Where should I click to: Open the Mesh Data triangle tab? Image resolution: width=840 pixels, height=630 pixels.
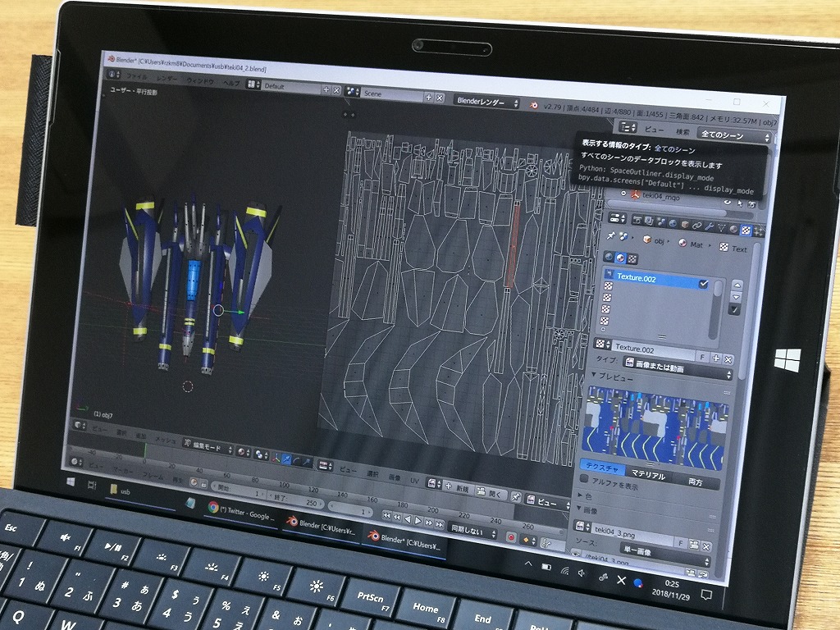(x=722, y=228)
